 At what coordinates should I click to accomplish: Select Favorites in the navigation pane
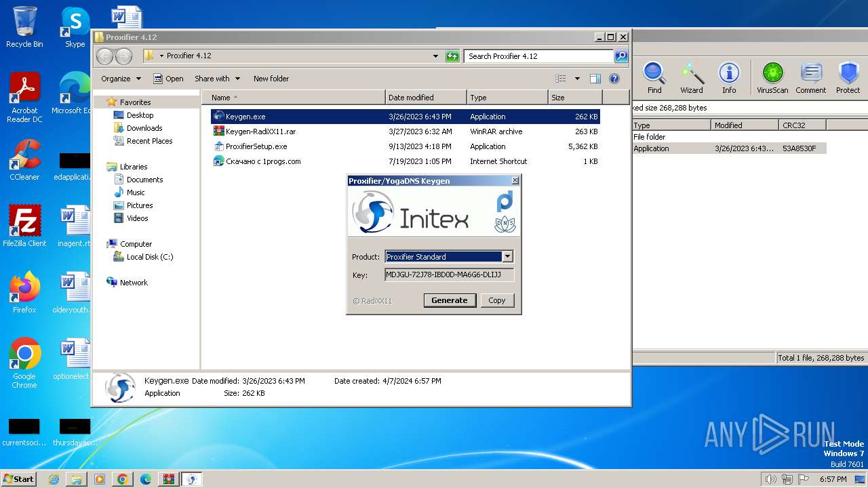point(135,102)
